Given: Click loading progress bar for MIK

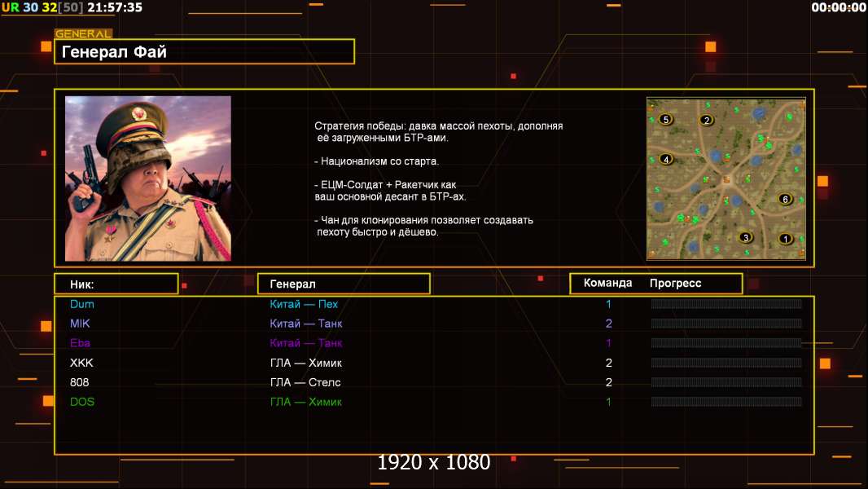Looking at the screenshot, I should pyautogui.click(x=726, y=323).
